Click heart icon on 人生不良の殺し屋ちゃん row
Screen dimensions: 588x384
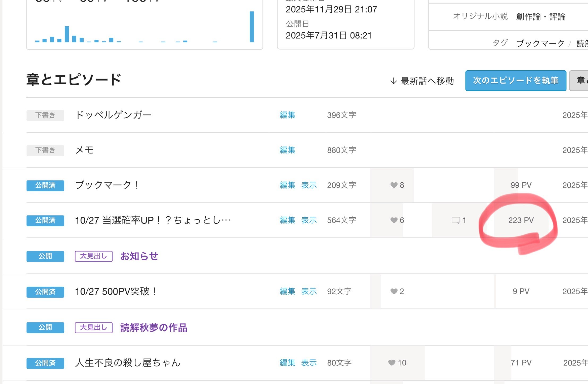(392, 363)
